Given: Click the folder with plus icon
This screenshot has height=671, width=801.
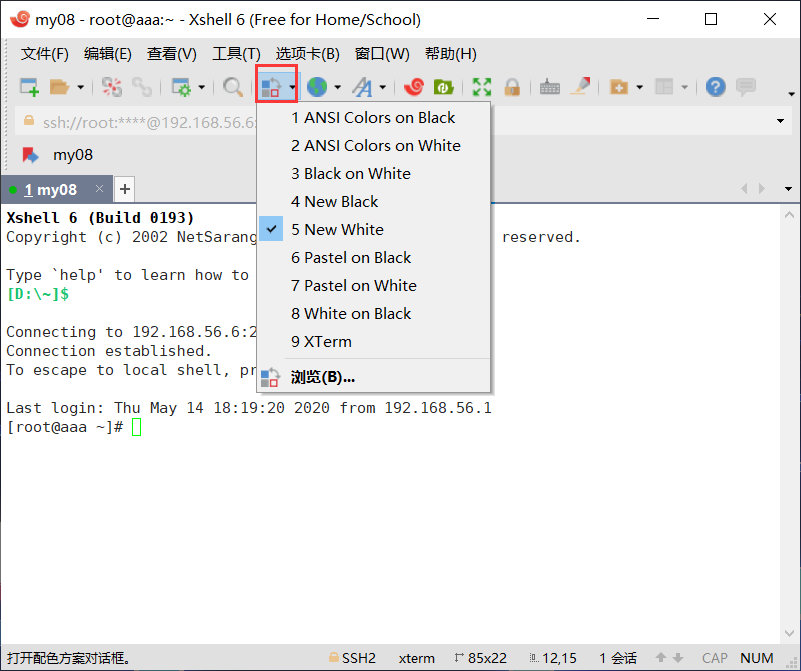Looking at the screenshot, I should pos(619,87).
